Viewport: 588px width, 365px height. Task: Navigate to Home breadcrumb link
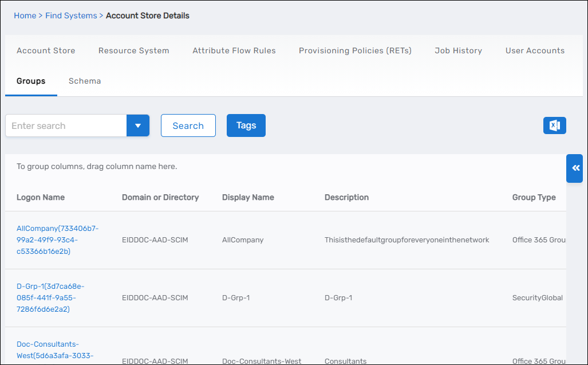tap(25, 15)
